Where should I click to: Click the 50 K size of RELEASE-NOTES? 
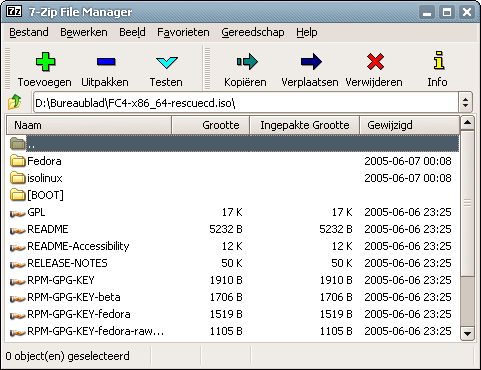click(232, 263)
